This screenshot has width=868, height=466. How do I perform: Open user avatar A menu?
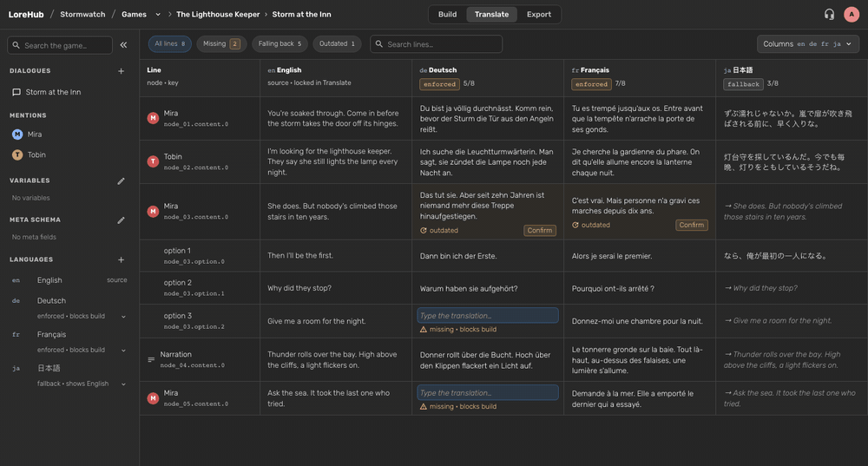click(852, 15)
